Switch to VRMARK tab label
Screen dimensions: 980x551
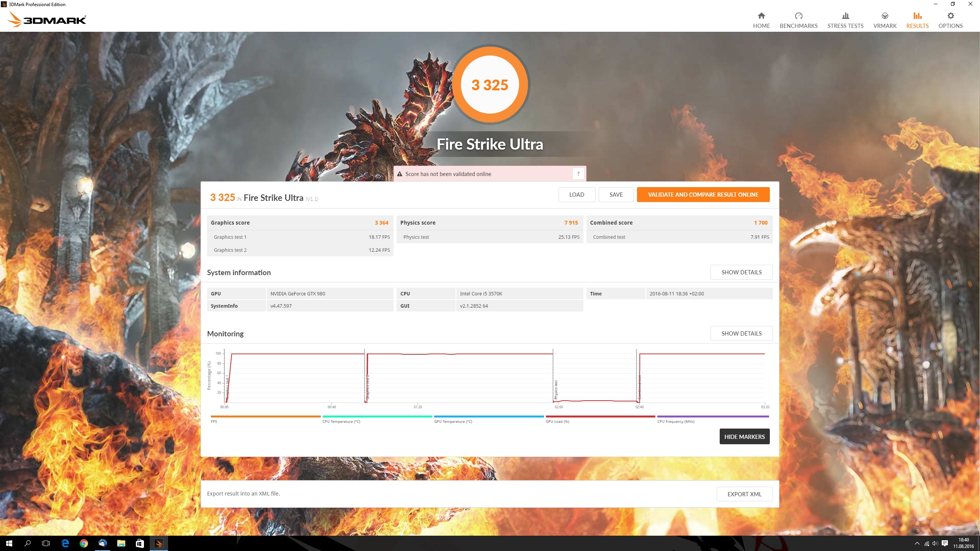point(885,26)
